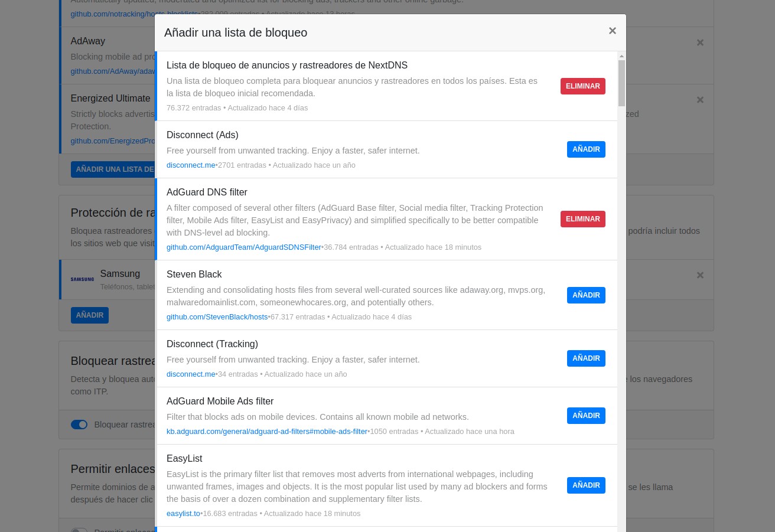
Task: Open the easylist.to link
Action: pos(183,514)
